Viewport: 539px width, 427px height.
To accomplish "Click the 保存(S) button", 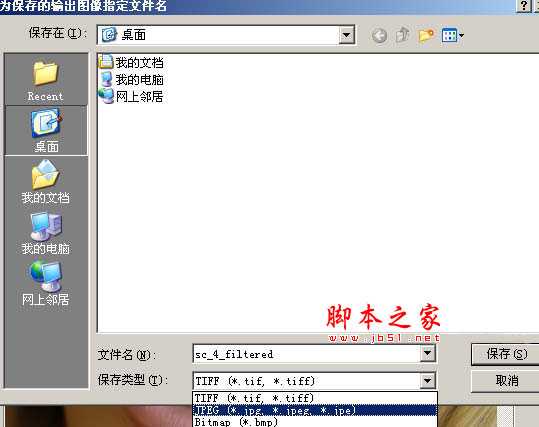I will click(506, 354).
